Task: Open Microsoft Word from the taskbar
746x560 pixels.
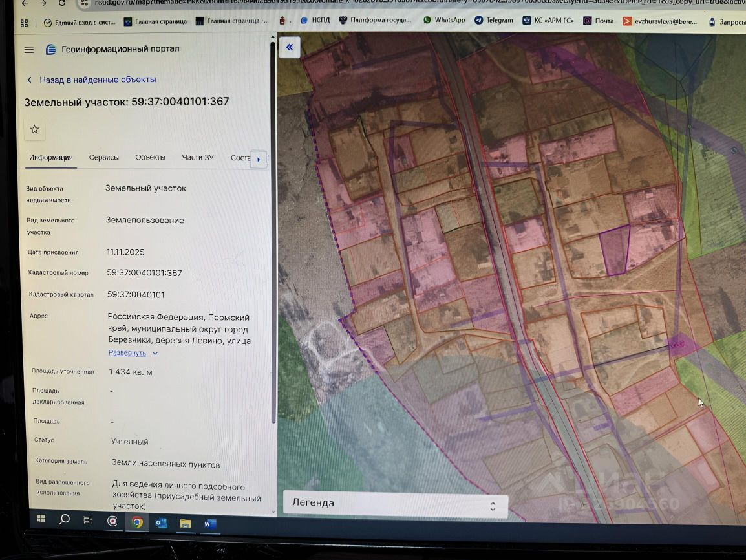Action: tap(210, 524)
